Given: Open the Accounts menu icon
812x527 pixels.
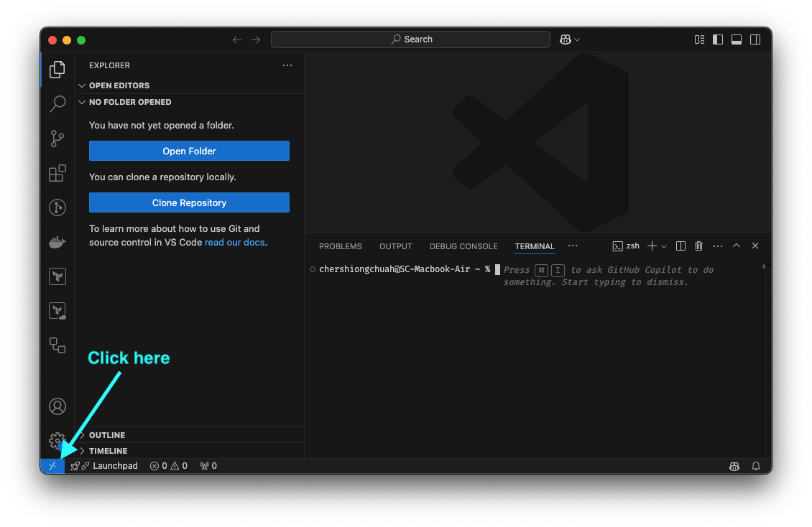Looking at the screenshot, I should pyautogui.click(x=57, y=406).
